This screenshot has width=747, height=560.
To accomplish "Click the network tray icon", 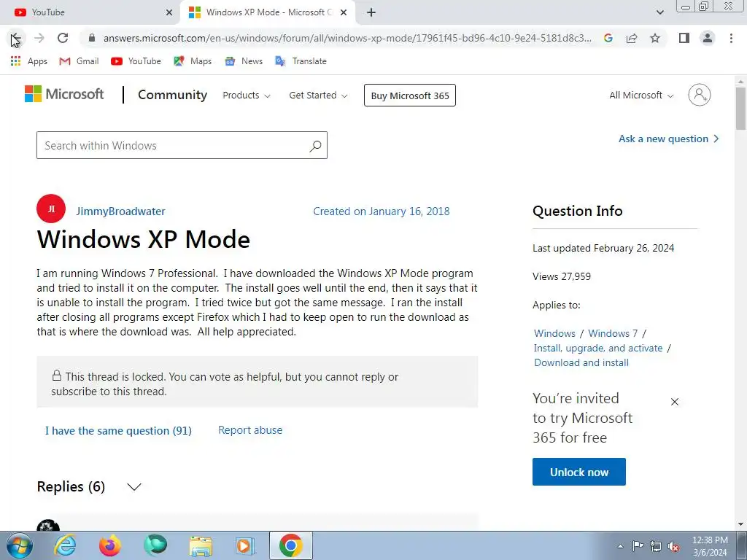I will point(656,546).
